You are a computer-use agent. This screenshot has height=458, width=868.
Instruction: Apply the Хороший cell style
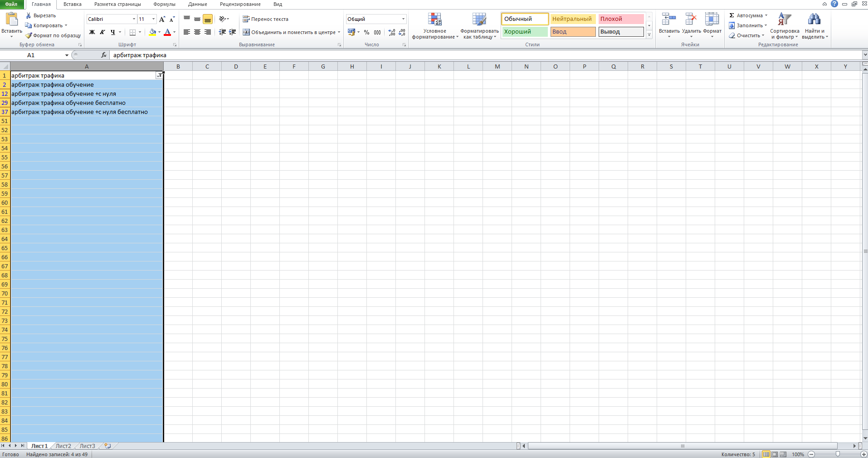(525, 32)
